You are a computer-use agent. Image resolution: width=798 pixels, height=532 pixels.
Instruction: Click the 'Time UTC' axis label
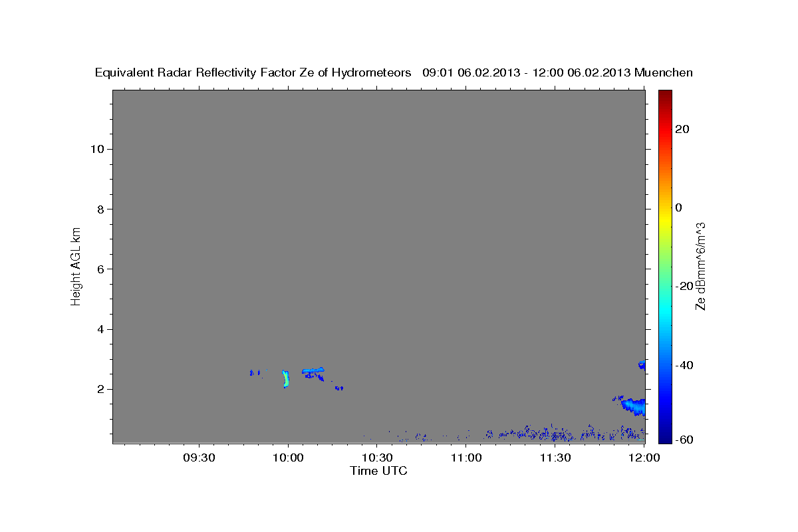point(378,471)
